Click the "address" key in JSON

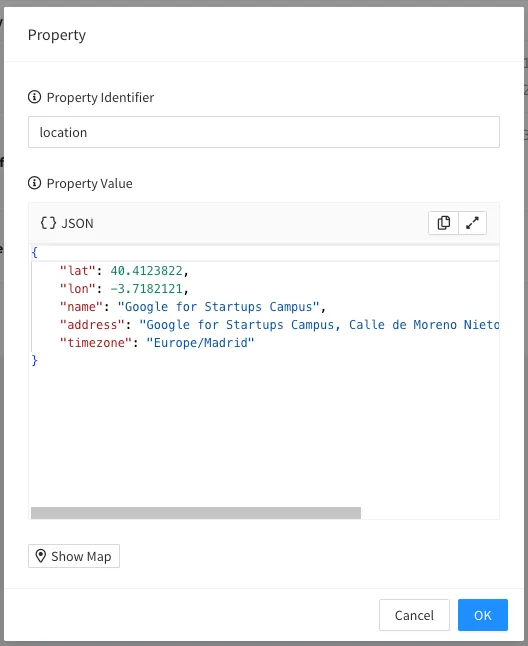92,325
